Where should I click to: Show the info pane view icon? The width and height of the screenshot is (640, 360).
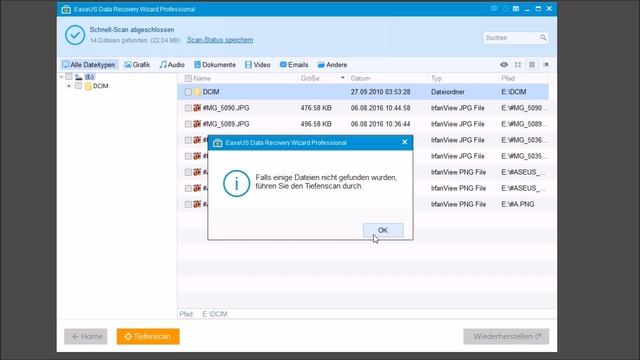pyautogui.click(x=546, y=64)
